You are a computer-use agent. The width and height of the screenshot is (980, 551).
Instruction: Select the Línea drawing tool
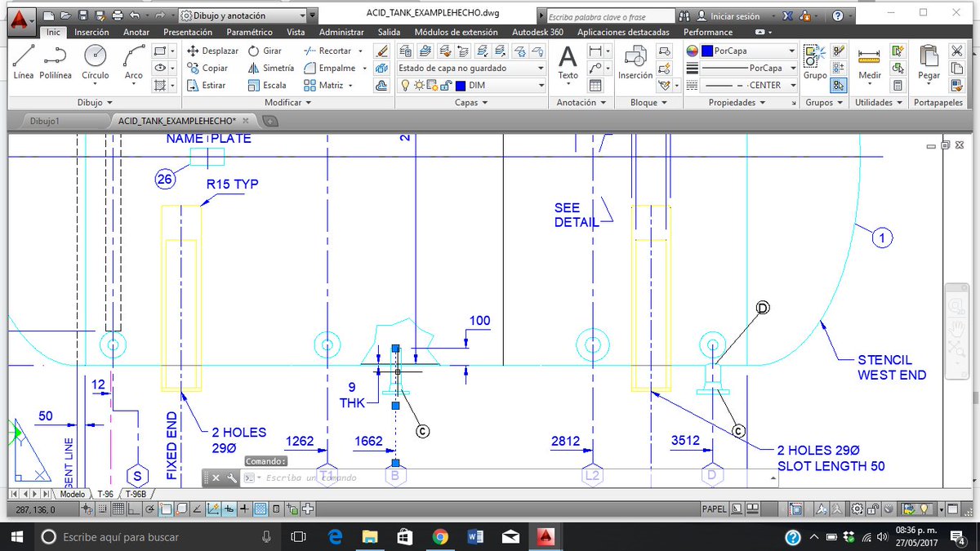[x=24, y=62]
